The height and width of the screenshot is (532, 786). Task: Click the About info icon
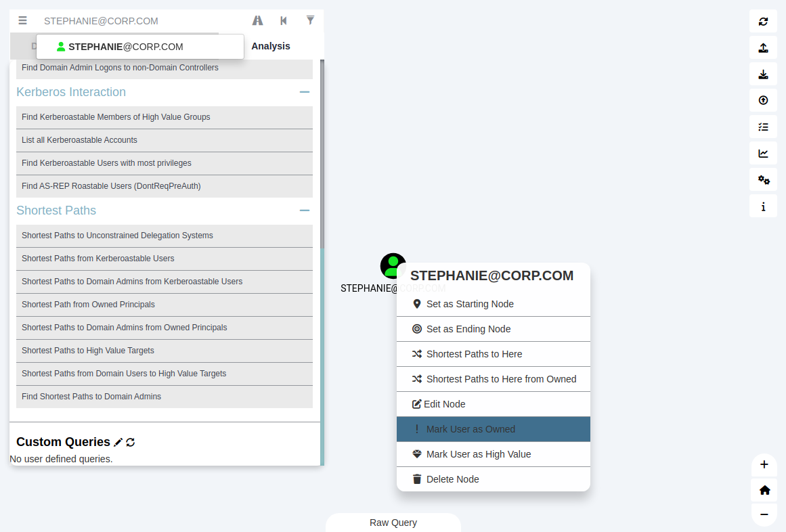[x=763, y=206]
